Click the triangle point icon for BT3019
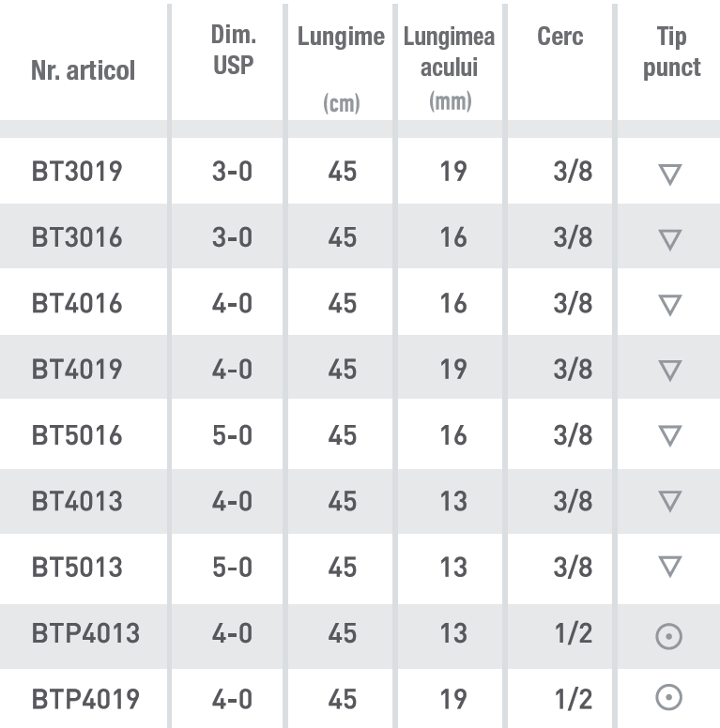The image size is (720, 728). pyautogui.click(x=669, y=174)
